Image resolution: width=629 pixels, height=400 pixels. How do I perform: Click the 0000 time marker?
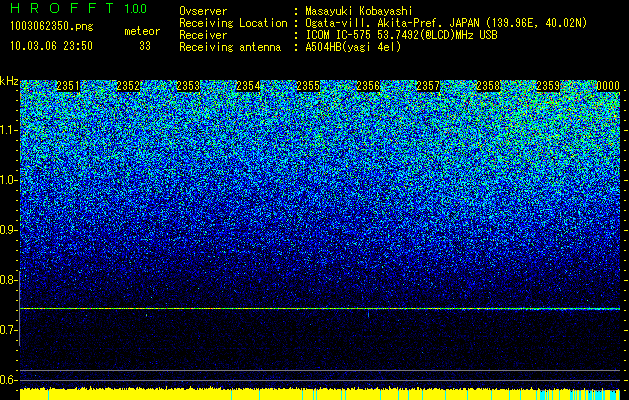[x=608, y=86]
